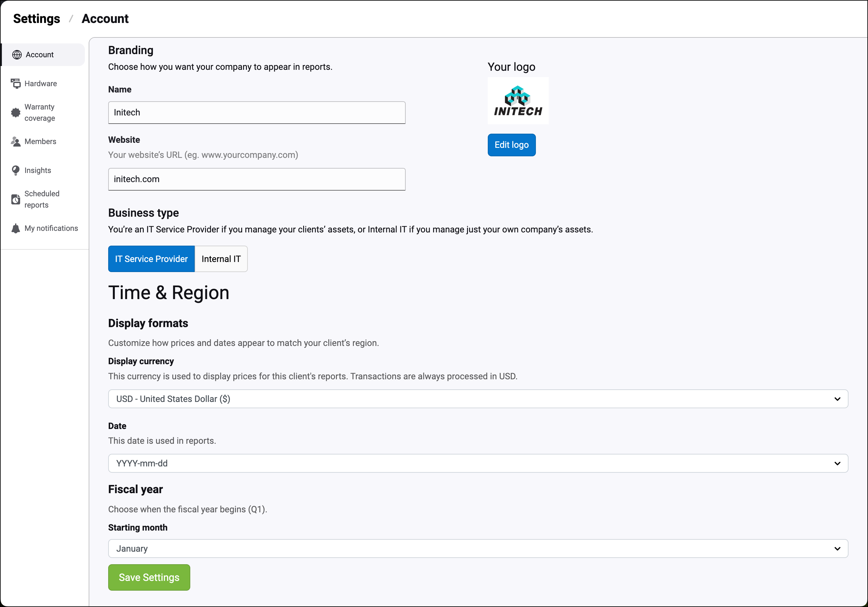Click the 'Display formats' heading
This screenshot has height=607, width=868.
tap(148, 323)
